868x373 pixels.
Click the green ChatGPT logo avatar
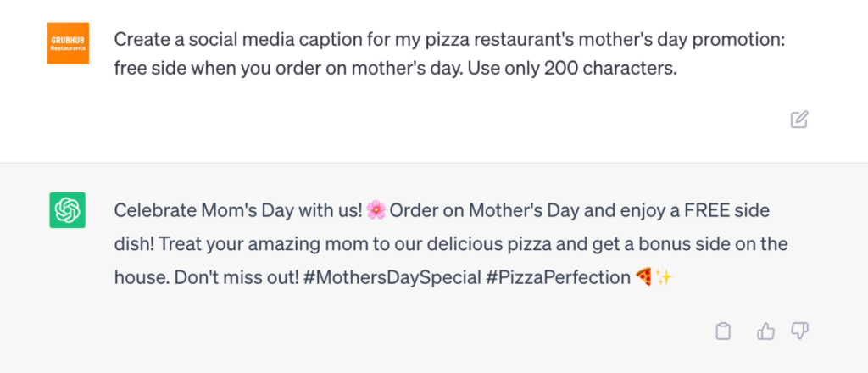tap(68, 210)
